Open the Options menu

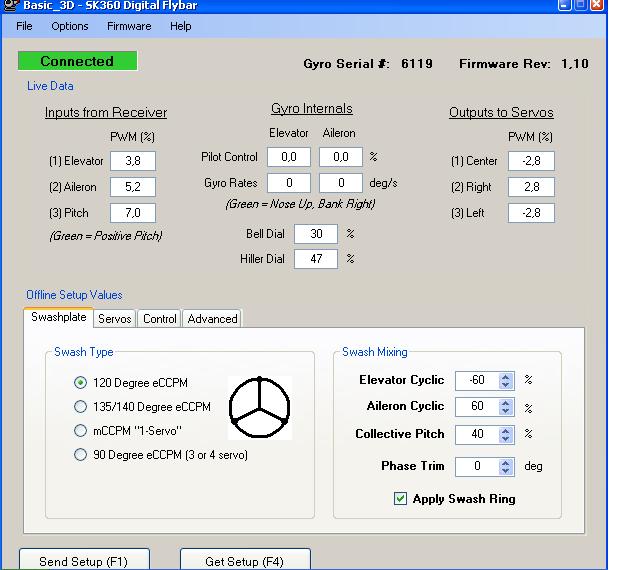click(70, 26)
